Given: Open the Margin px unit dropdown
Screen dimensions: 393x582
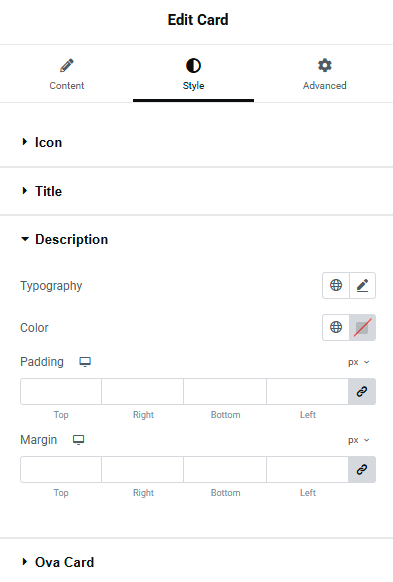Looking at the screenshot, I should tap(358, 440).
